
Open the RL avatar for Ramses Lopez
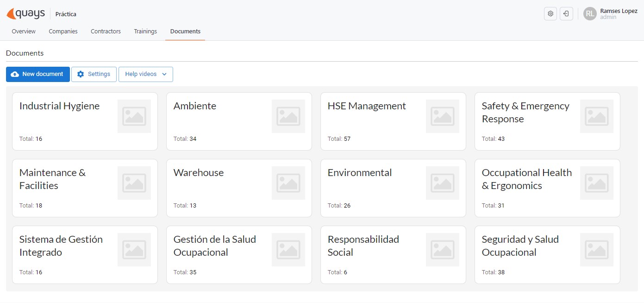tap(589, 13)
